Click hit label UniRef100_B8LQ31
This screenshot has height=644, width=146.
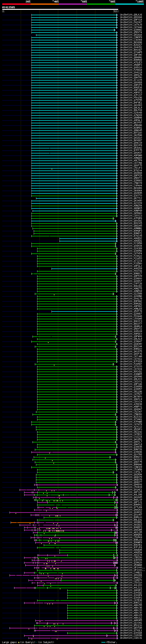tap(131, 520)
